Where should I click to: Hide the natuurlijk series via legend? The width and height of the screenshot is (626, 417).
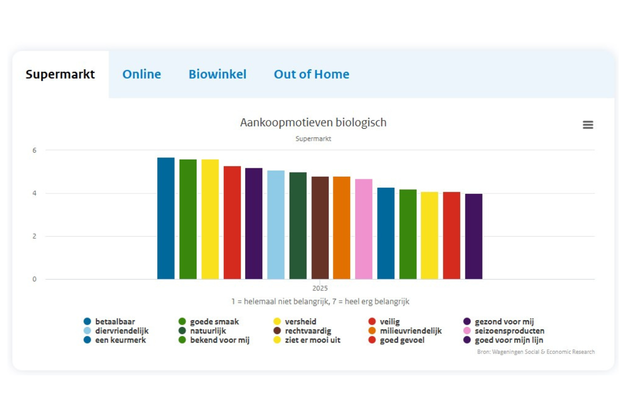(181, 331)
